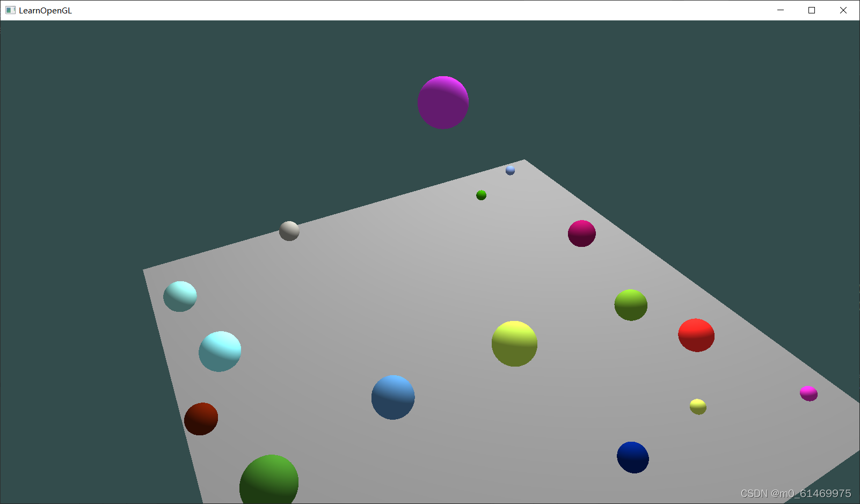
Task: Select the tiny periwinkle sphere at the plane's far corner
Action: coord(510,170)
